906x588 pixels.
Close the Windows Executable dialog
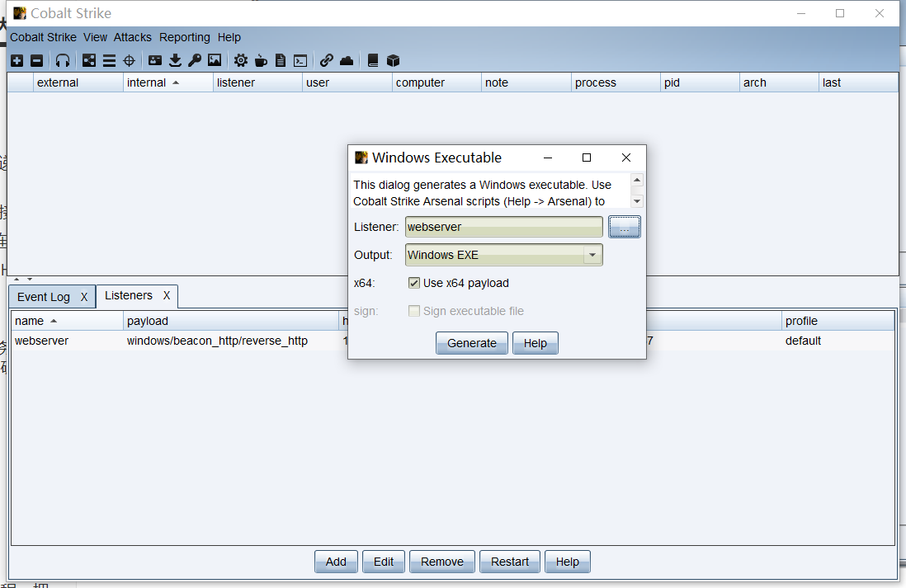pos(625,158)
